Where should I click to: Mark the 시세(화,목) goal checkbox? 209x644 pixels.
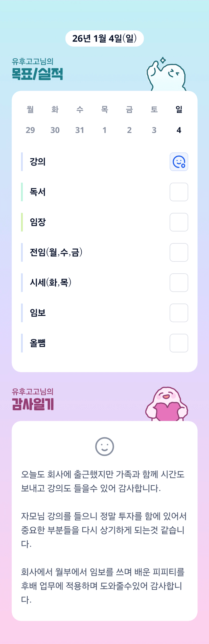(179, 282)
